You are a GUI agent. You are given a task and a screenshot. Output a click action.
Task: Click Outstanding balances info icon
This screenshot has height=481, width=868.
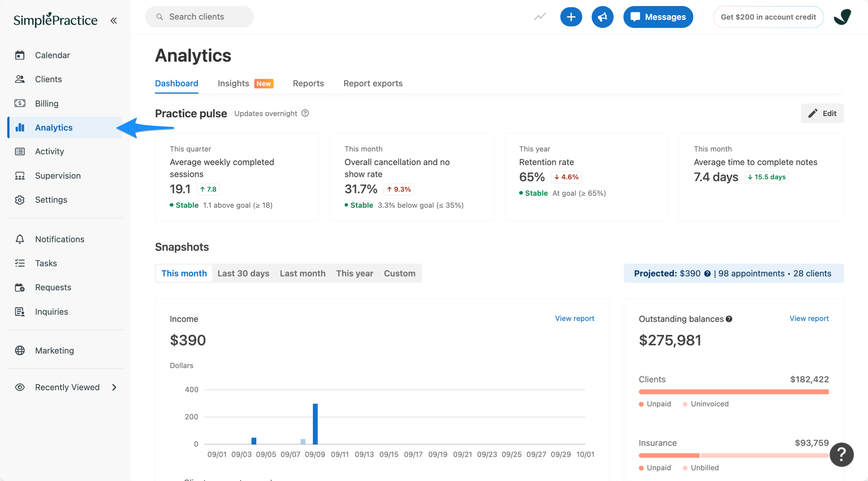coord(729,319)
